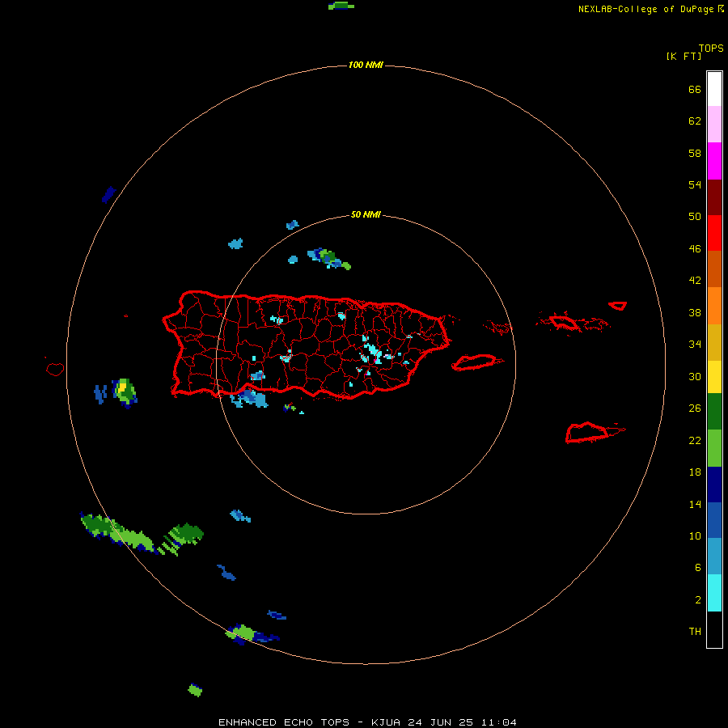The image size is (728, 728).
Task: Select the 14 legend value
Action: pos(695,504)
